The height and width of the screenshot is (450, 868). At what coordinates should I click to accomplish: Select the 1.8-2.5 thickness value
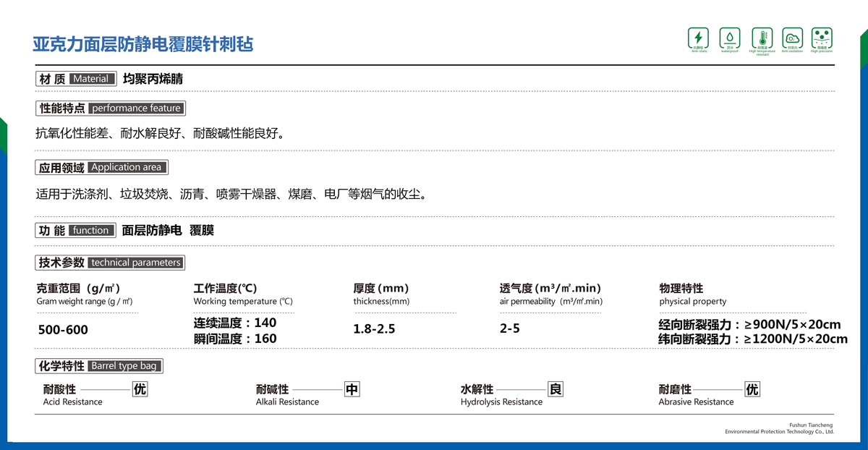(374, 329)
